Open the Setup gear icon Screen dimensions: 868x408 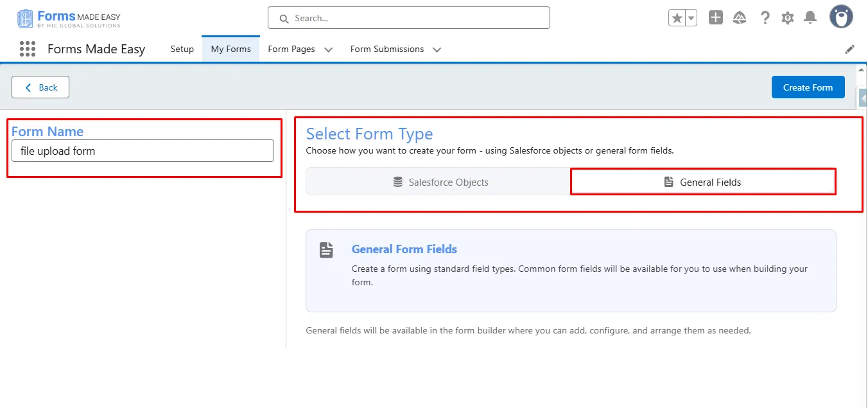pos(787,18)
